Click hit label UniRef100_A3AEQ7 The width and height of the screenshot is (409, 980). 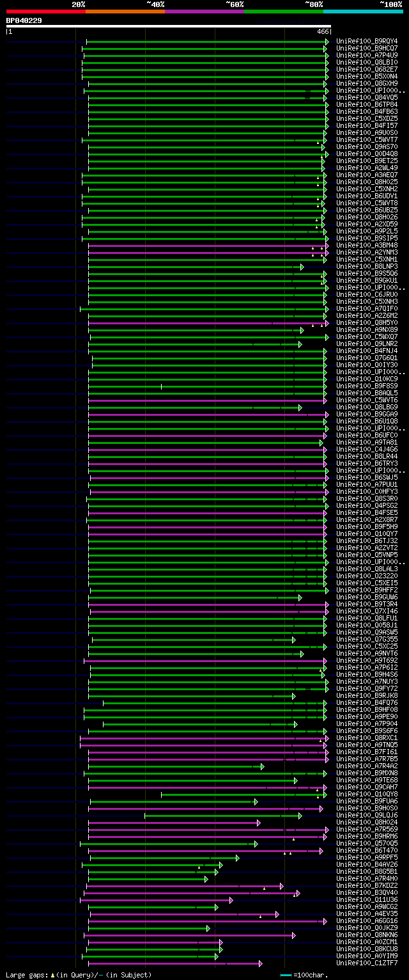367,175
